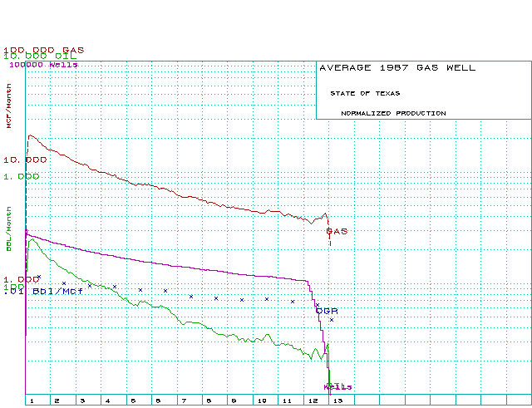532x408 pixels.
Task: Pick year 10 on the horizontal axis
Action: click(x=260, y=401)
